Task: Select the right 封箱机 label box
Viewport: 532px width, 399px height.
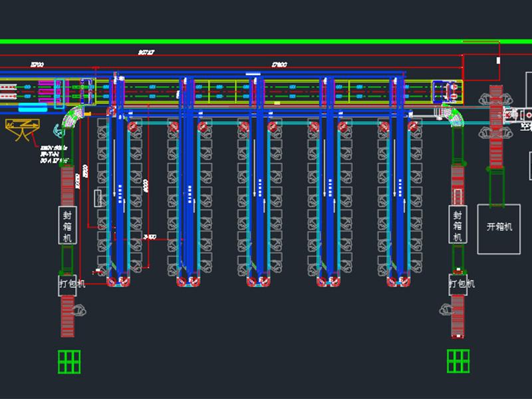Action: (458, 225)
